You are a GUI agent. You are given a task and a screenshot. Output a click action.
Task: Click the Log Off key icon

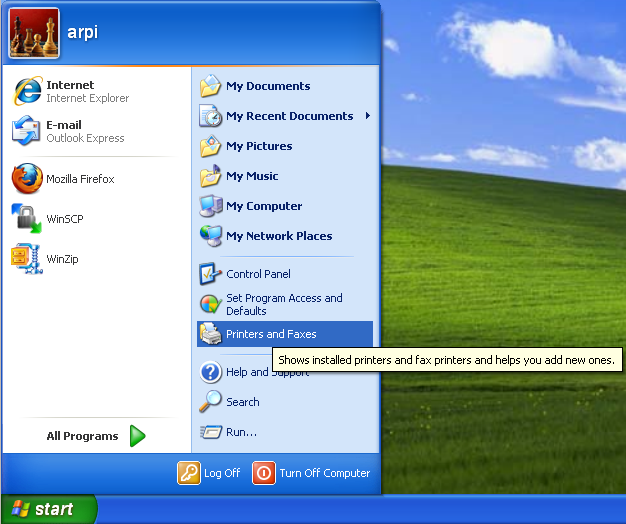(189, 473)
